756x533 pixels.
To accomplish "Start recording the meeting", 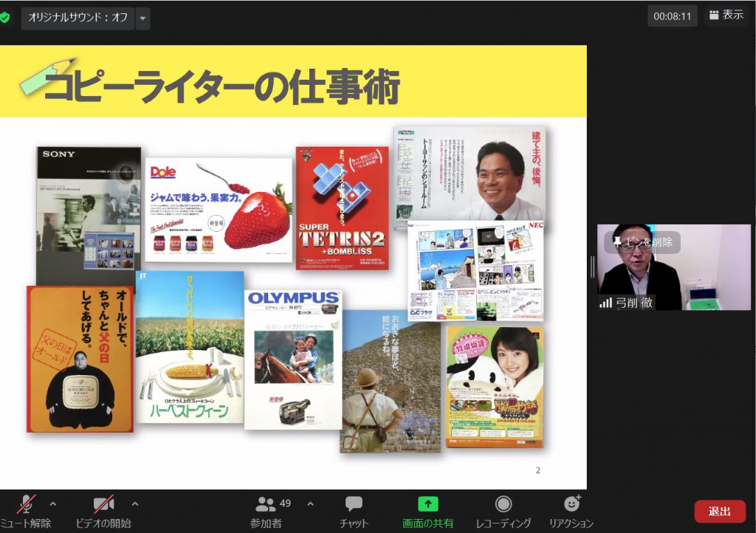I will pos(504,512).
